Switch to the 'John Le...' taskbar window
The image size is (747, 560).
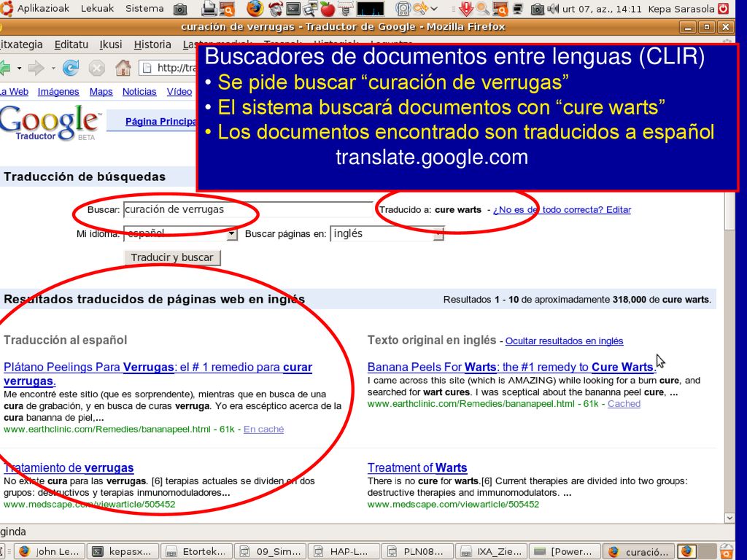(x=50, y=551)
